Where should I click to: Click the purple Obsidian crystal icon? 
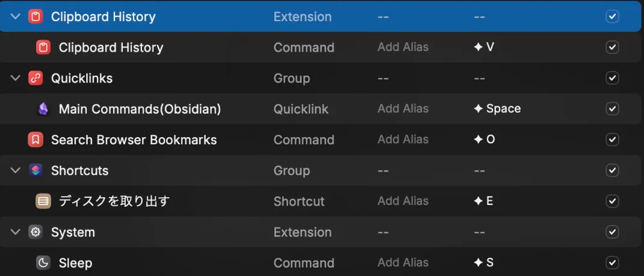tap(43, 109)
